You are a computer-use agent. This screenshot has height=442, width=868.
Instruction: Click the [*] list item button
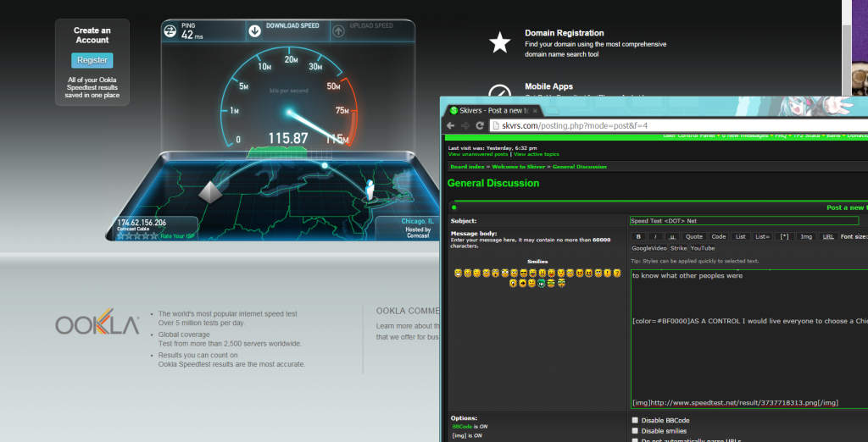(x=784, y=236)
